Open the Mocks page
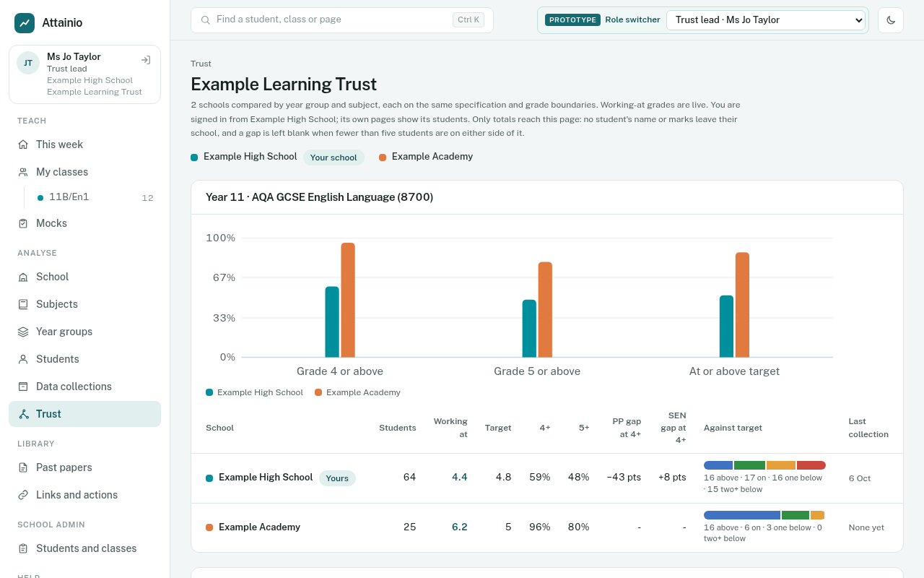Screen dimensions: 924x578 tap(84, 223)
